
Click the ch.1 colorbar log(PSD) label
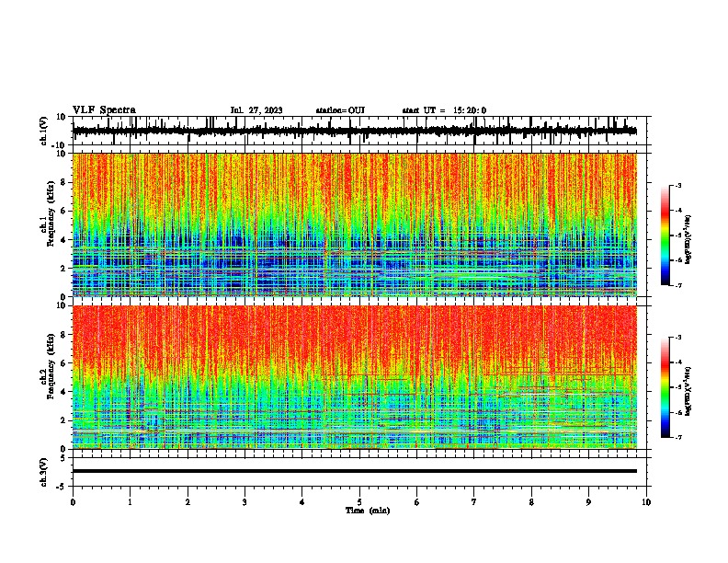688,240
